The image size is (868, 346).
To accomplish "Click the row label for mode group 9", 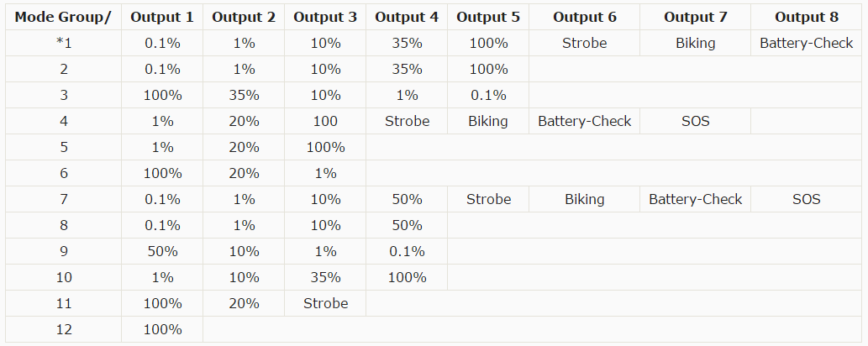I will pyautogui.click(x=63, y=251).
